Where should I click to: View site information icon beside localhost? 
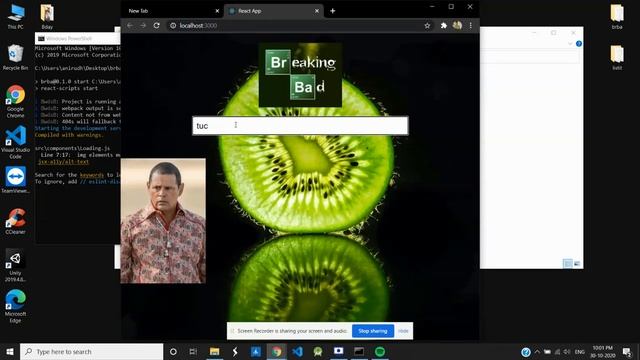(173, 25)
